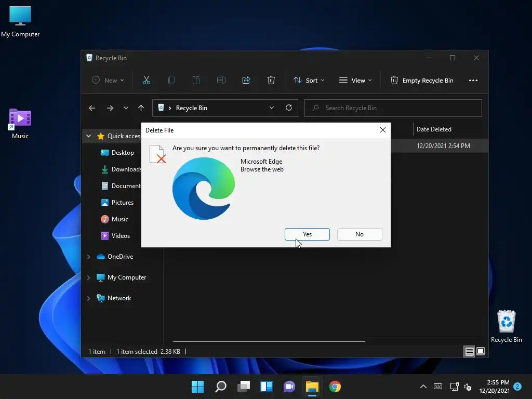Expand the My Computer tree node
Image resolution: width=532 pixels, height=399 pixels.
[88, 277]
